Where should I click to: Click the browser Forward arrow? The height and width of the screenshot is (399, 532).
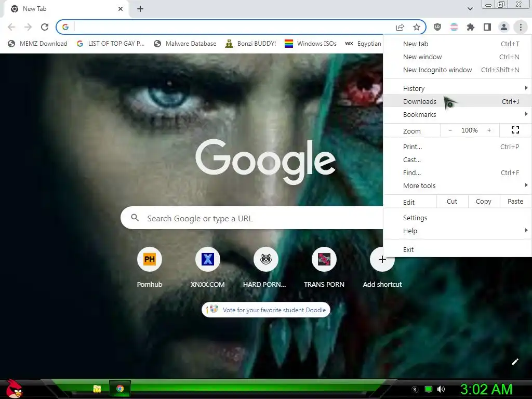(x=28, y=27)
